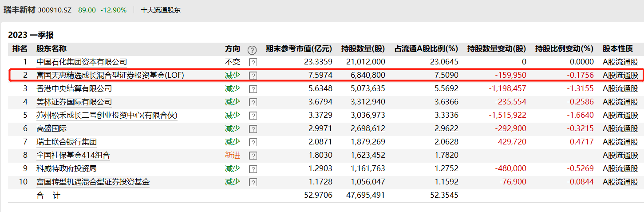This screenshot has width=644, height=212.
Task: Click the current price 89.00
Action: [x=87, y=10]
